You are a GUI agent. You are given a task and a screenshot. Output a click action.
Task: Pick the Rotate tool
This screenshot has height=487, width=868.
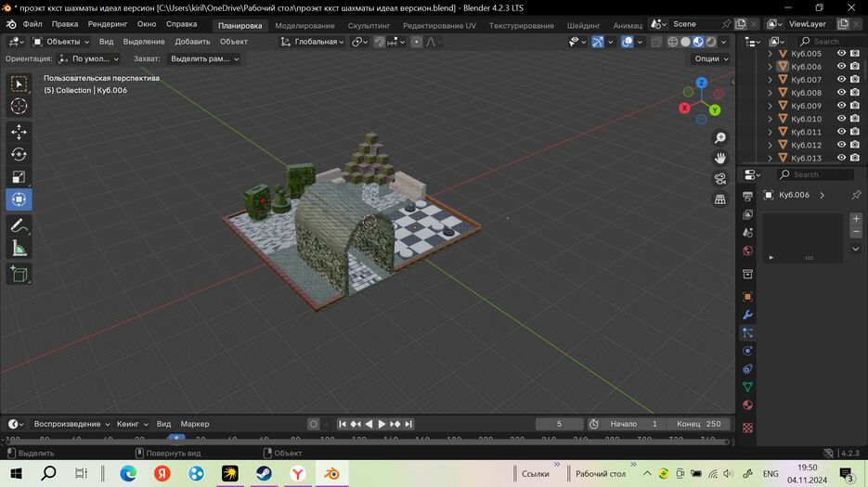pos(19,154)
